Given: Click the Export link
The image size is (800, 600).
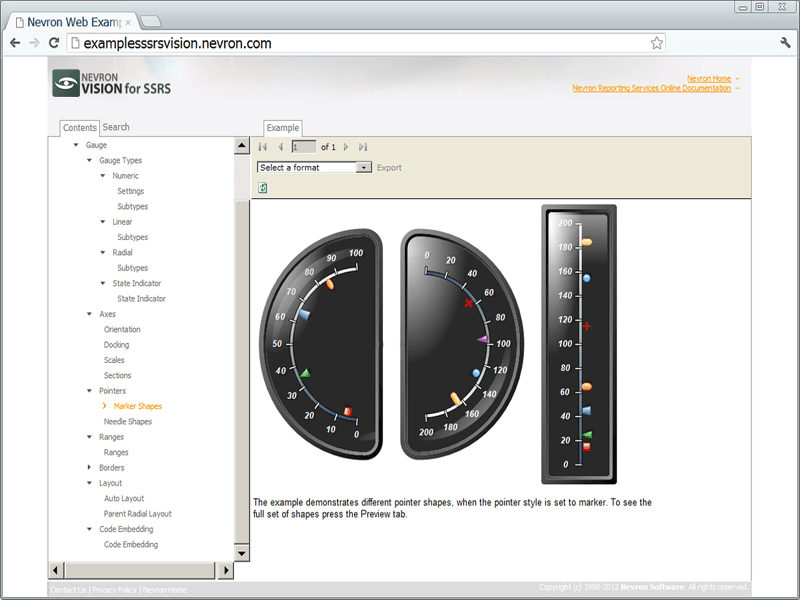Looking at the screenshot, I should 389,167.
